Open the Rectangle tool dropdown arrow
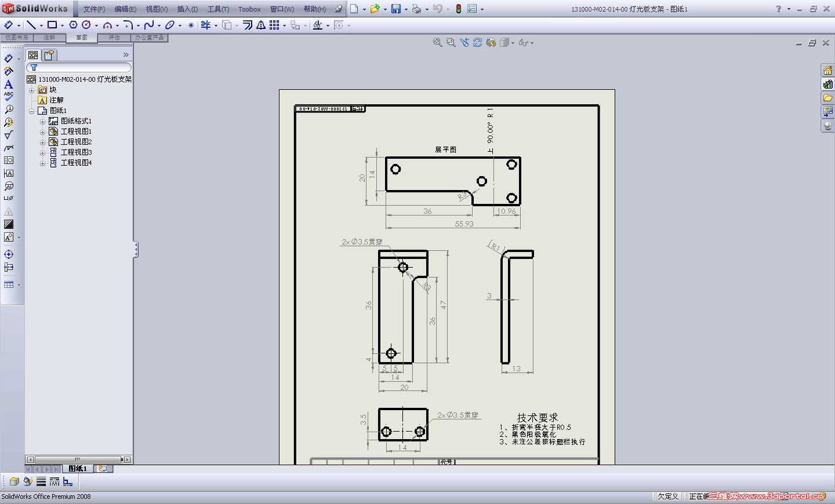The width and height of the screenshot is (835, 504). 62,25
